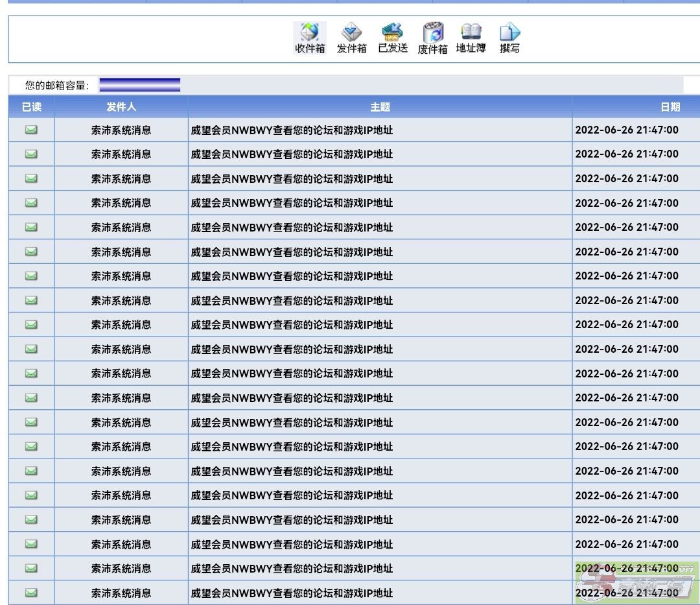This screenshot has width=700, height=605.
Task: Sort by the 主题 column header
Action: (380, 107)
